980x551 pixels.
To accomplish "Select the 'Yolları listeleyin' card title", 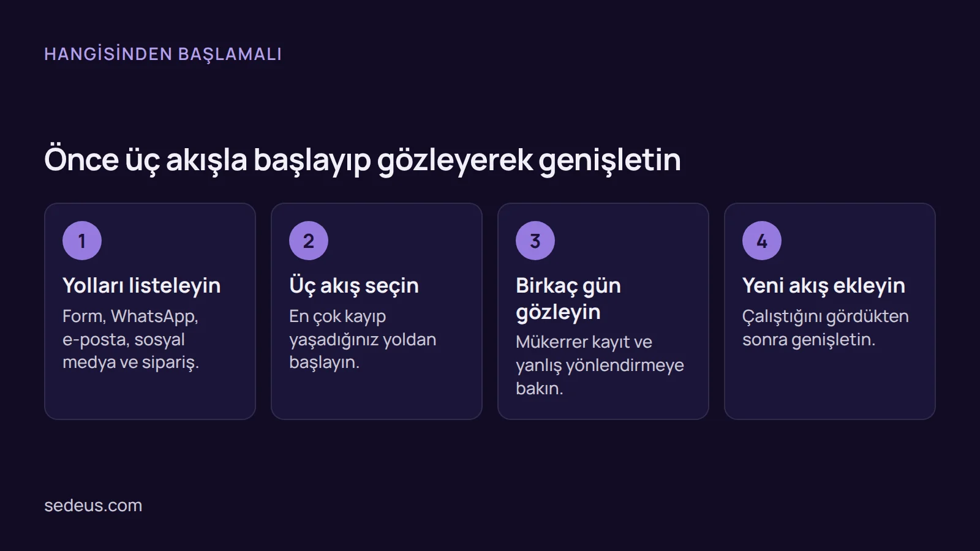I will coord(141,285).
